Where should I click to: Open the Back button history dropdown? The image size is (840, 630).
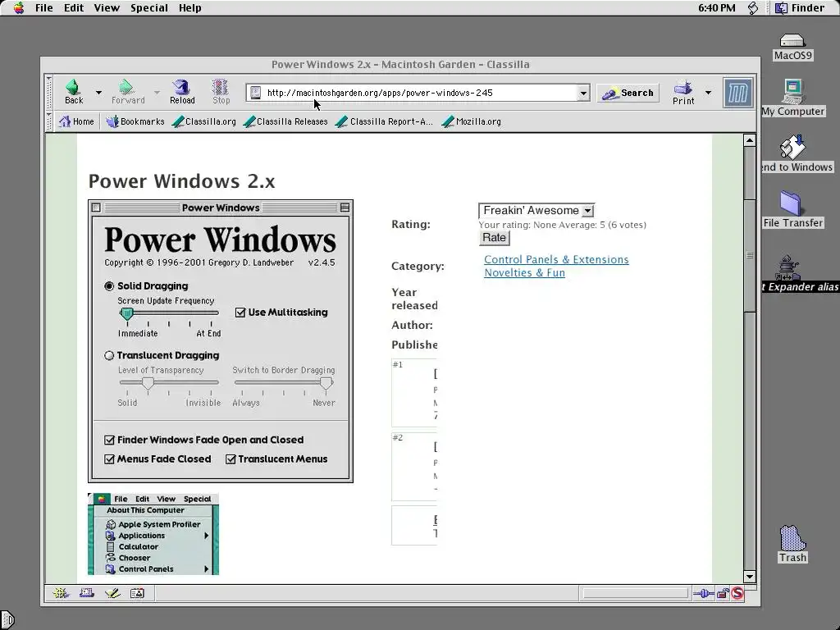point(98,93)
